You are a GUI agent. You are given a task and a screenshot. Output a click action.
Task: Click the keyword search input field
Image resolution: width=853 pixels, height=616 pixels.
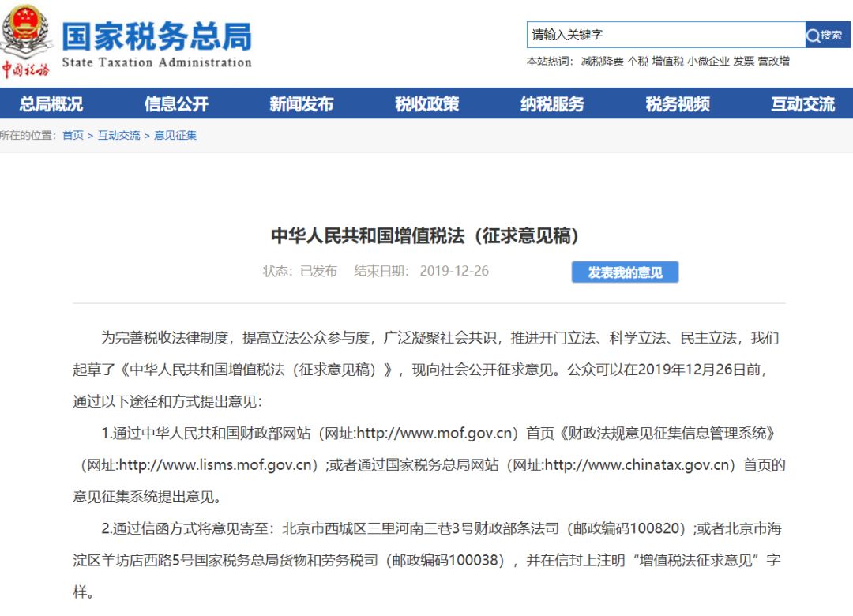pos(665,35)
